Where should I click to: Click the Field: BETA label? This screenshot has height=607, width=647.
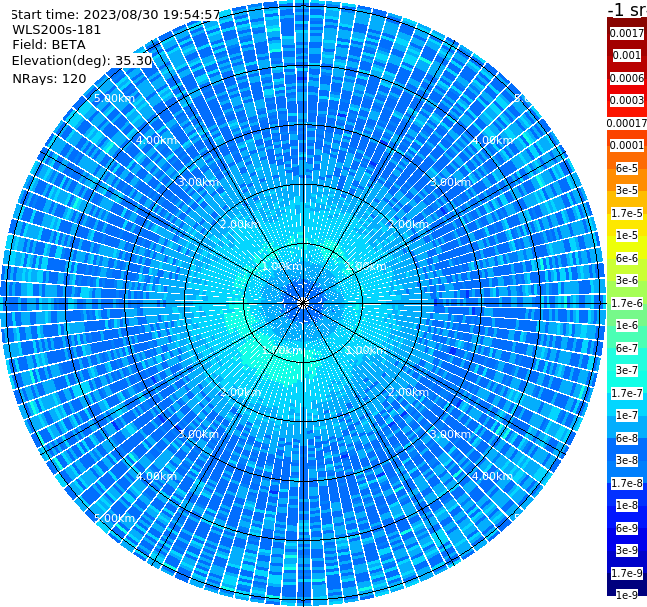[49, 45]
